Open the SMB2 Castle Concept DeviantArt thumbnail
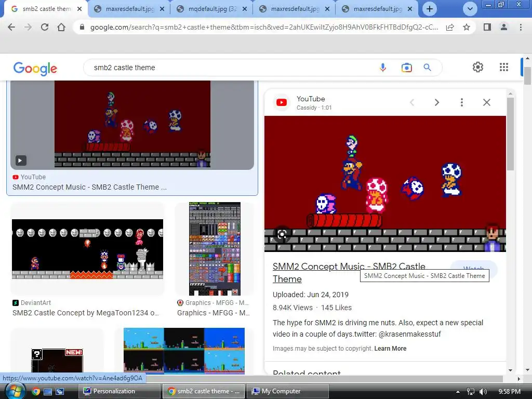 [x=87, y=249]
